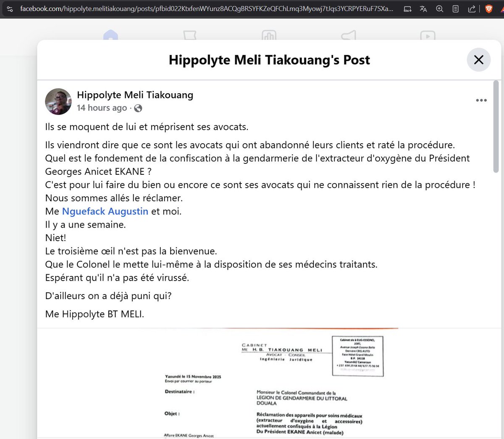The image size is (504, 439).
Task: Click line 'Nous sommes allés le réclamer.'
Action: [x=114, y=198]
